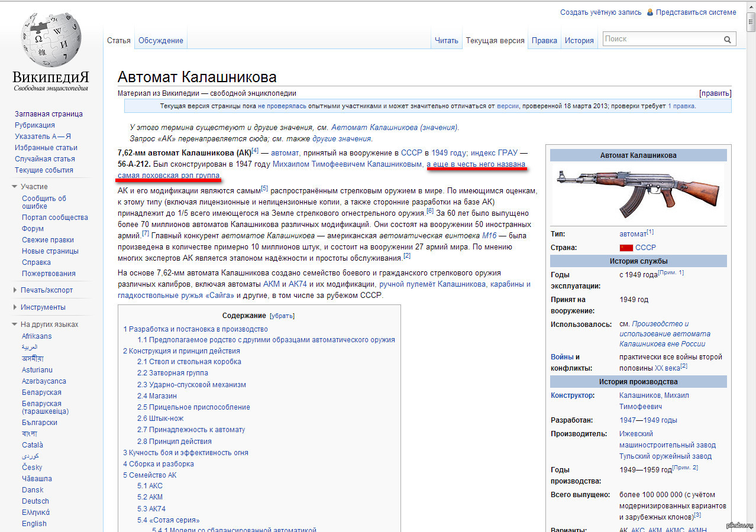This screenshot has width=756, height=532.
Task: Jump to section 2.4 Магазин in contents
Action: (157, 396)
